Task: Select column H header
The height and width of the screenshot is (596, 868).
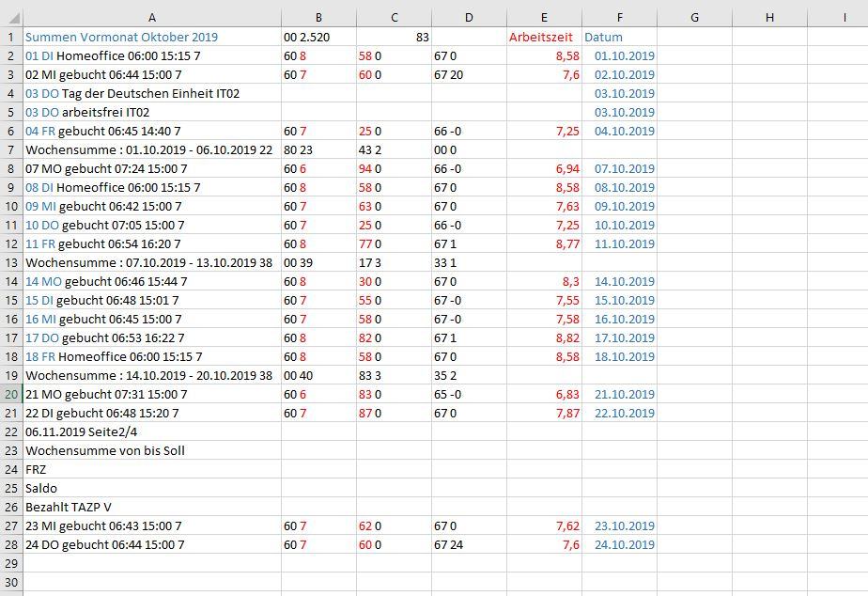Action: (x=769, y=18)
